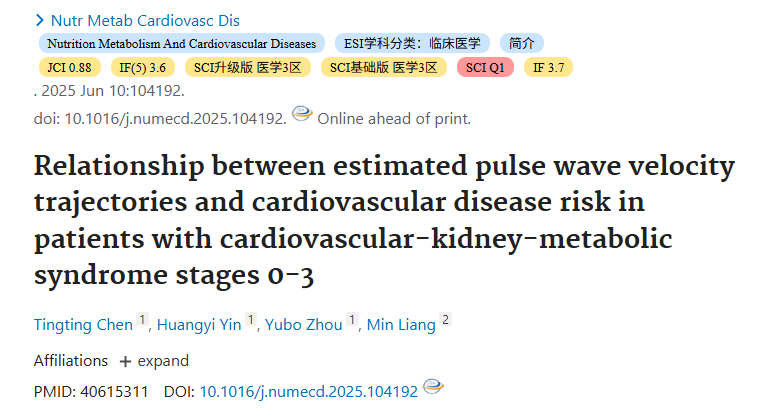Viewport: 762px width, 415px height.
Task: Open author Yubo Zhou's link
Action: point(304,325)
